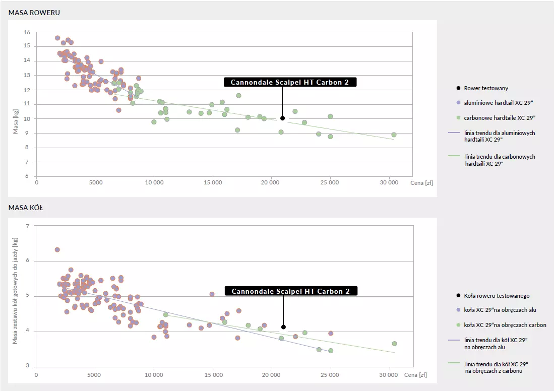Click legend 'linia trendu dla kół XC 29" na obręczach z carbonu'

[497, 367]
